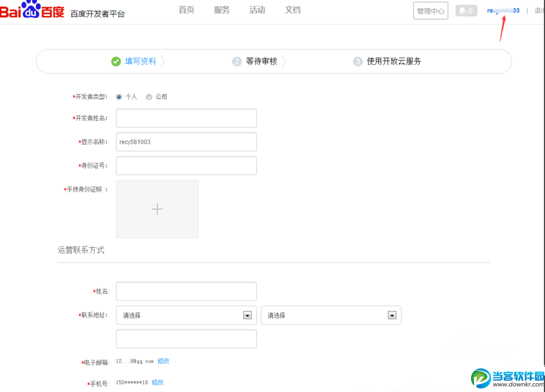Click the step 2 number circle
The image size is (545, 392).
click(237, 61)
